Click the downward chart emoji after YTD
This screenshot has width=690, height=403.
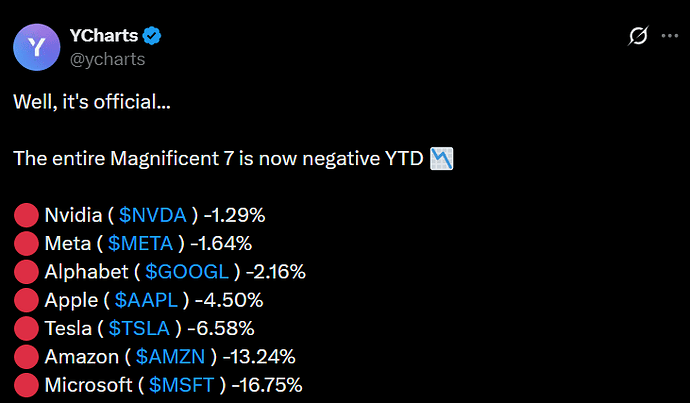pos(443,158)
